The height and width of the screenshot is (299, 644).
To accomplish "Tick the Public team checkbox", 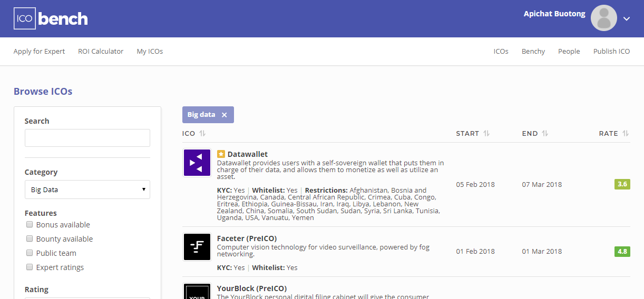I will [30, 253].
